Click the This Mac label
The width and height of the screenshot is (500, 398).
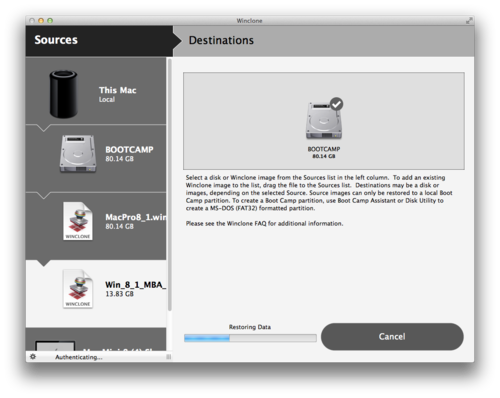coord(118,90)
